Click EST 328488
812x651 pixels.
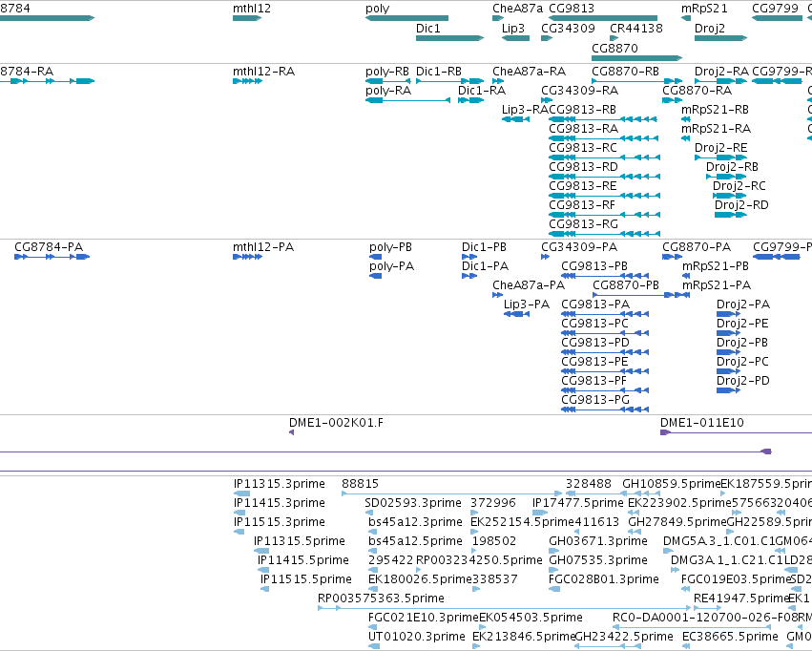click(x=589, y=484)
